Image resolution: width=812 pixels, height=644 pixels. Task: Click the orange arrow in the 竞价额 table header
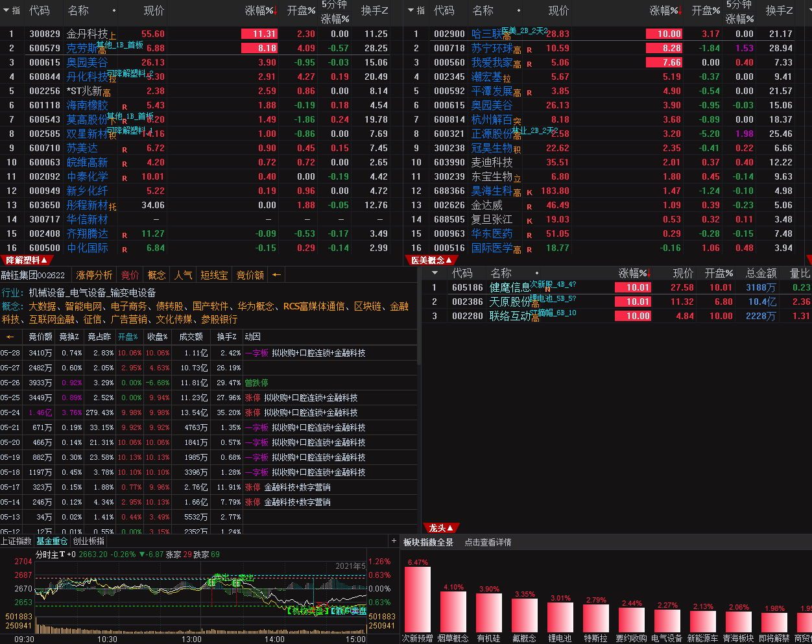pos(10,337)
